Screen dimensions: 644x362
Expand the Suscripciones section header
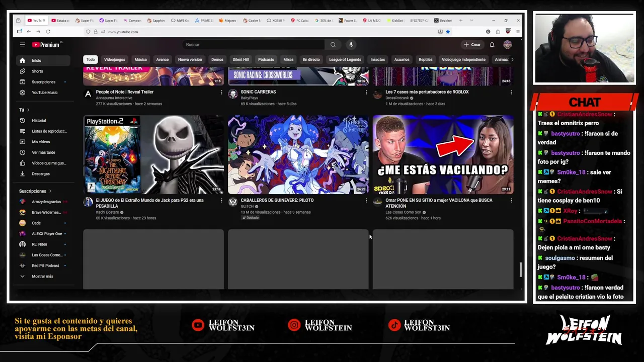pos(35,191)
